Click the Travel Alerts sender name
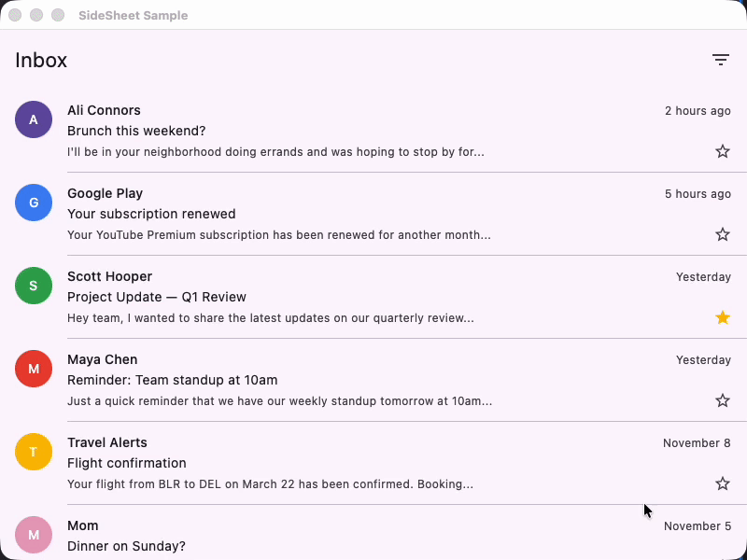 pos(107,442)
